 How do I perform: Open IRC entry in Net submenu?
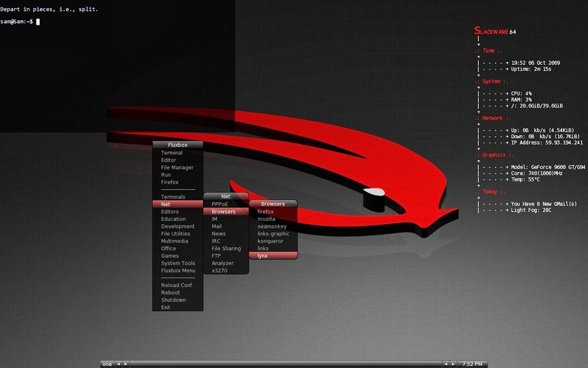coord(226,241)
